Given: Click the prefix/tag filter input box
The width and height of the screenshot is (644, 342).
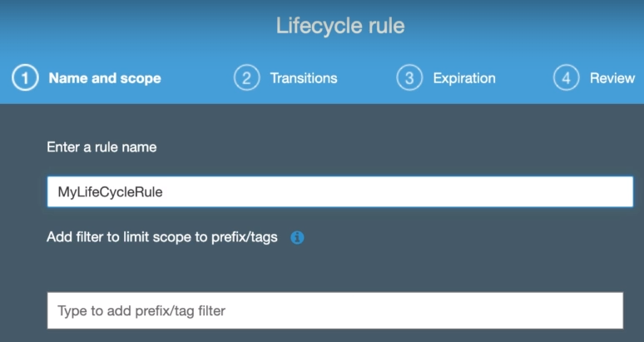Looking at the screenshot, I should tap(334, 310).
